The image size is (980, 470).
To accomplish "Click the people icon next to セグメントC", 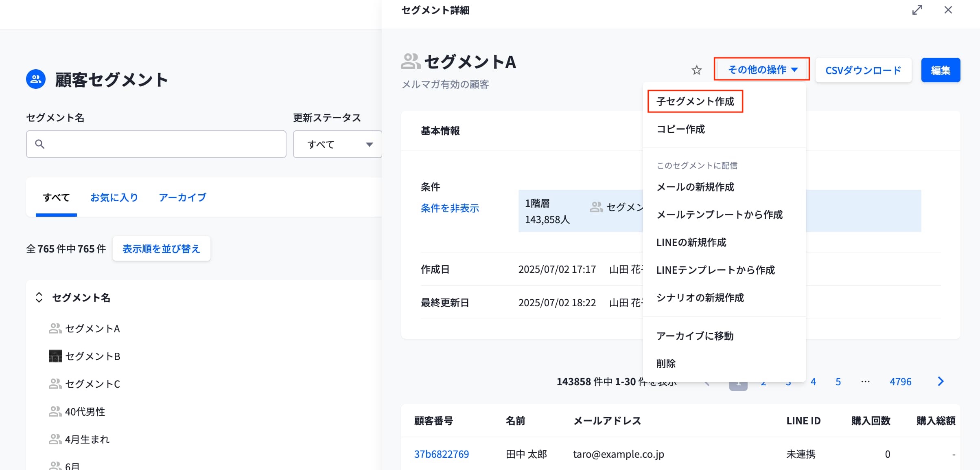I will click(x=55, y=384).
